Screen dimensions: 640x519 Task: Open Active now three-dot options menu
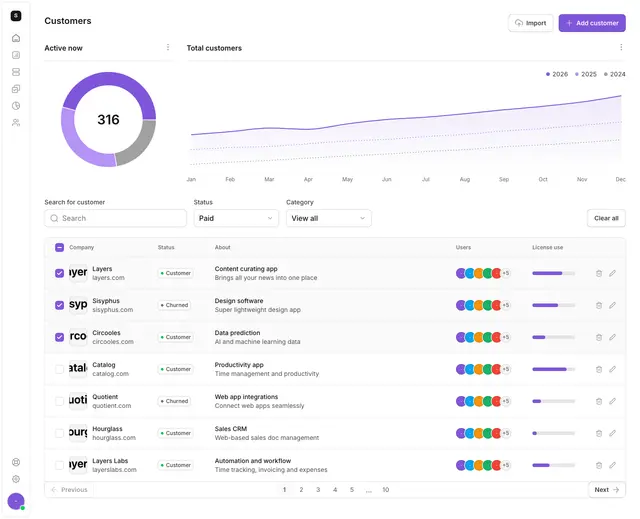[x=168, y=47]
